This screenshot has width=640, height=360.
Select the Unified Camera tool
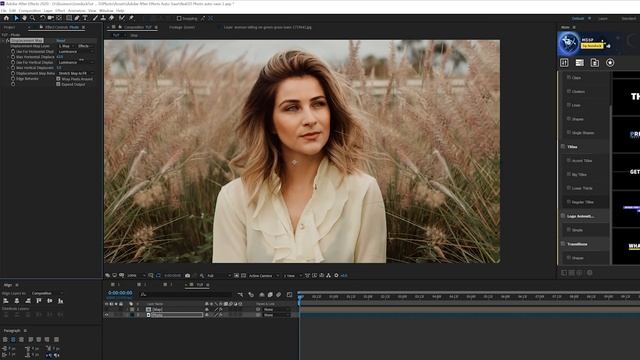(x=51, y=18)
